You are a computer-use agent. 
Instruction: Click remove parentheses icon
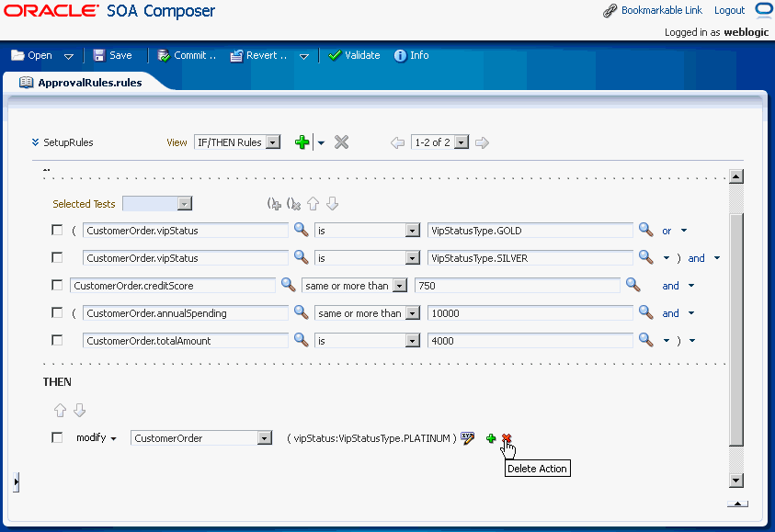click(x=293, y=203)
